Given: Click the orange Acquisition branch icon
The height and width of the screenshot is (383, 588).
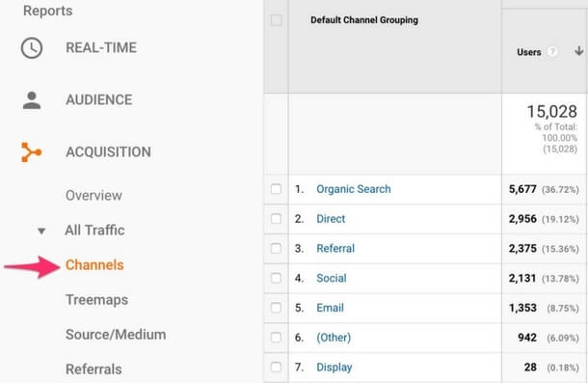Looking at the screenshot, I should pos(31,152).
